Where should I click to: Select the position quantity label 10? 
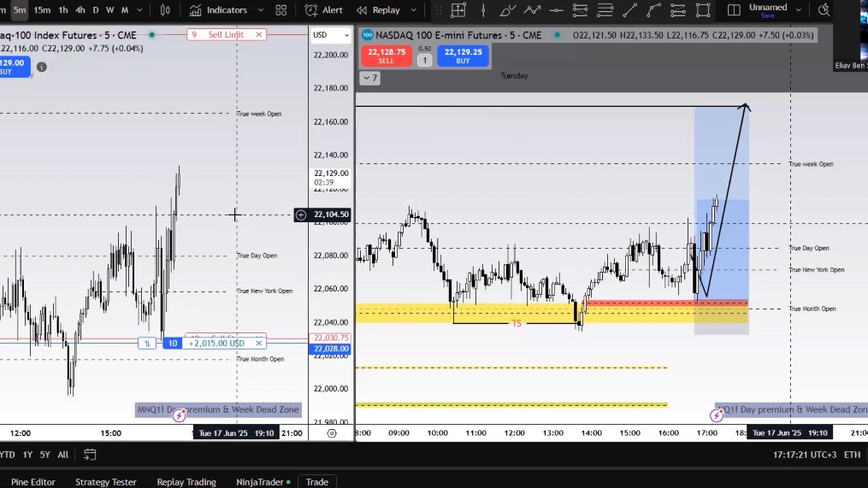[x=173, y=344]
